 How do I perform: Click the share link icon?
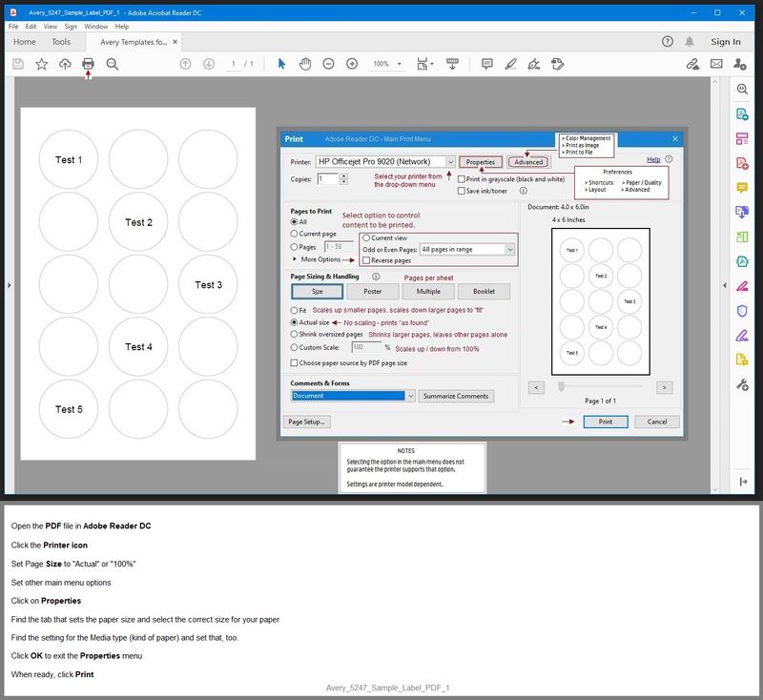pyautogui.click(x=692, y=64)
